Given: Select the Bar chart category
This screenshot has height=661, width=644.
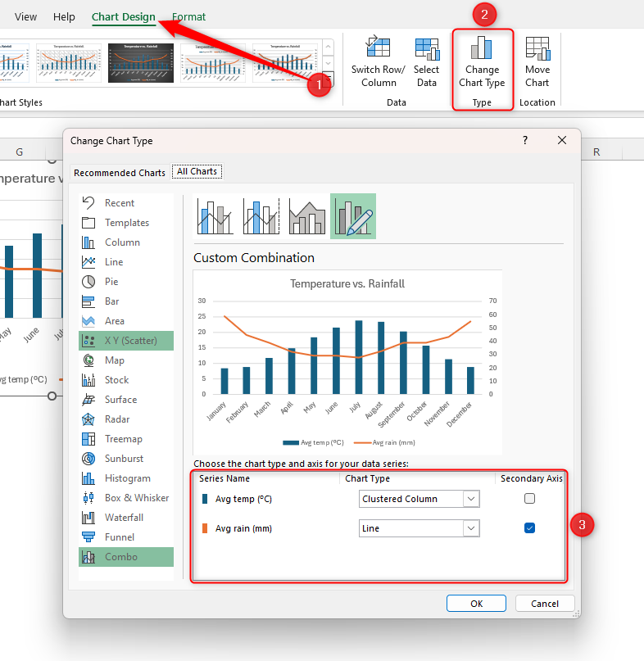Looking at the screenshot, I should pyautogui.click(x=126, y=301).
